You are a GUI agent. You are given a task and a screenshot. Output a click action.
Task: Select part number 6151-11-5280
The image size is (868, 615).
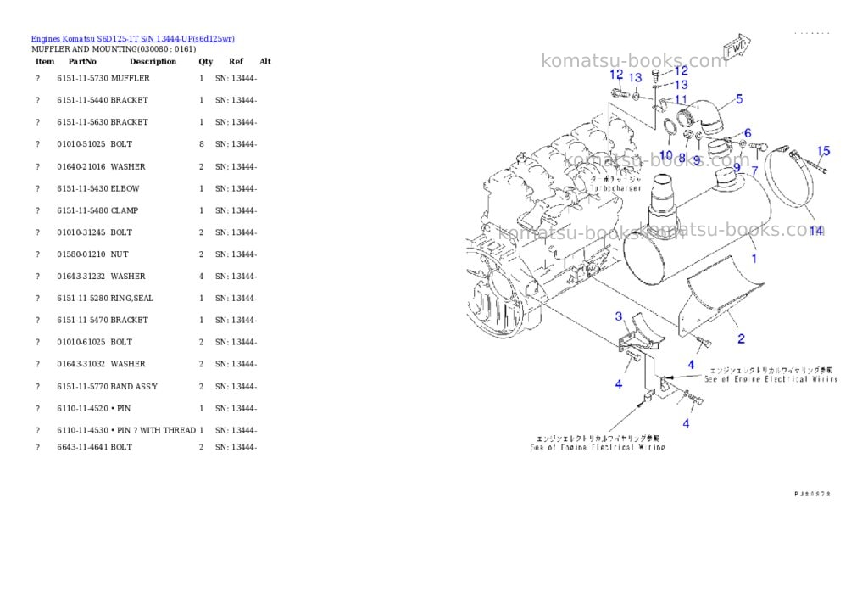pos(82,298)
